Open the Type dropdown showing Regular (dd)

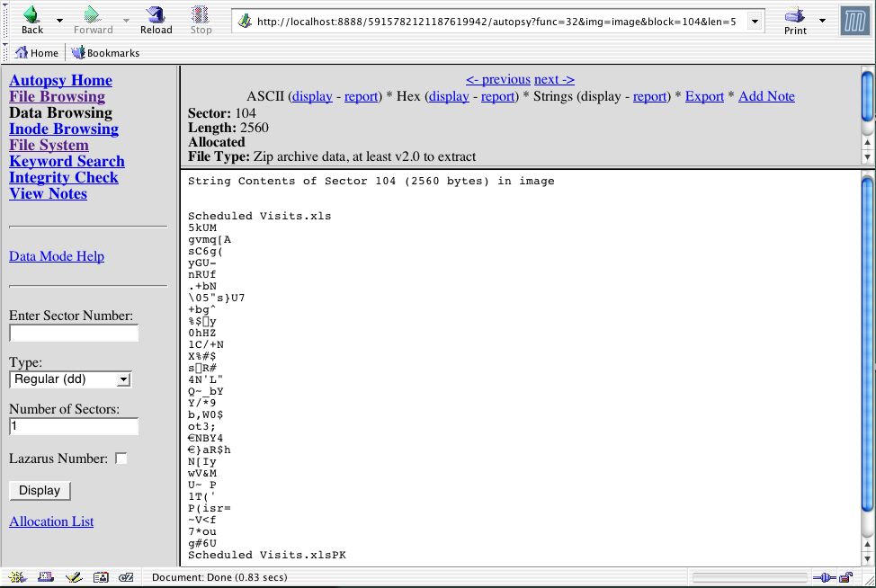(70, 379)
